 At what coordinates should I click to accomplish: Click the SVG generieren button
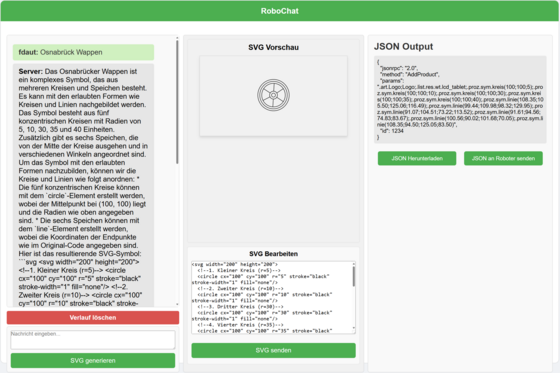[93, 360]
